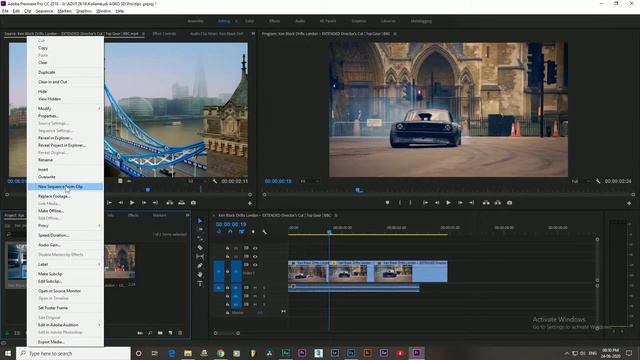Open the Sequence menu in the menu bar
This screenshot has height=360, width=640.
tap(44, 11)
